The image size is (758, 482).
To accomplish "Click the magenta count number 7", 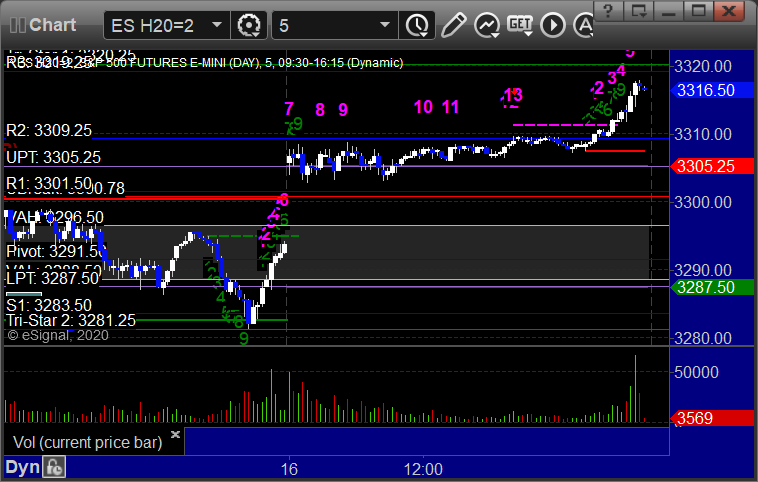I will point(289,108).
